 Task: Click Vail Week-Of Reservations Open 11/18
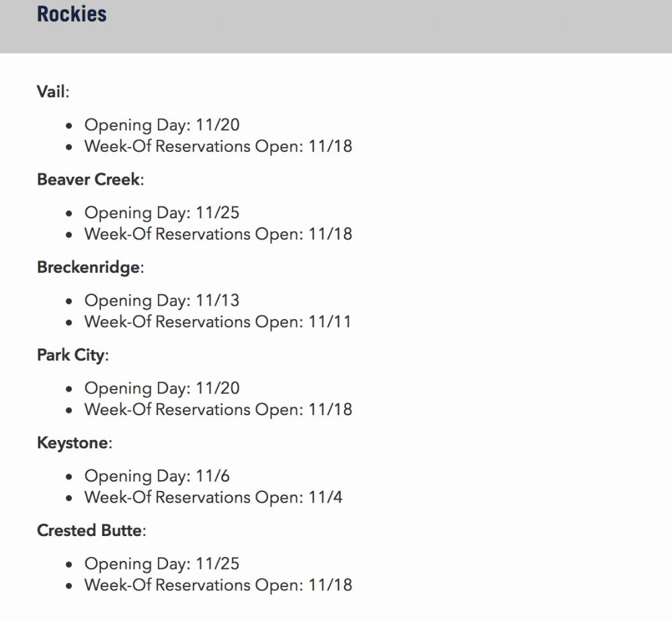218,146
